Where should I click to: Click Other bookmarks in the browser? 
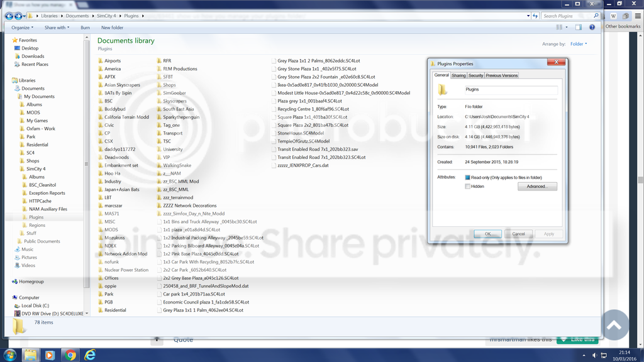point(623,26)
